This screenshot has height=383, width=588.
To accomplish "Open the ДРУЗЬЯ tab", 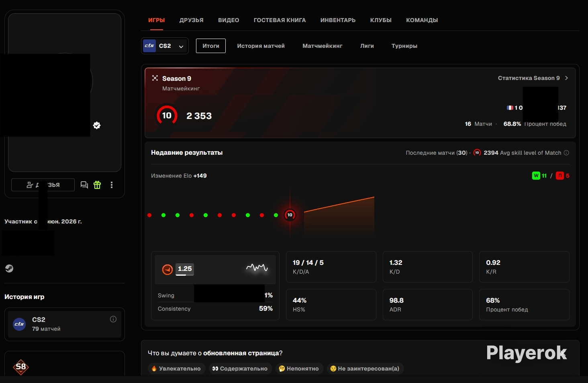I will click(x=192, y=20).
